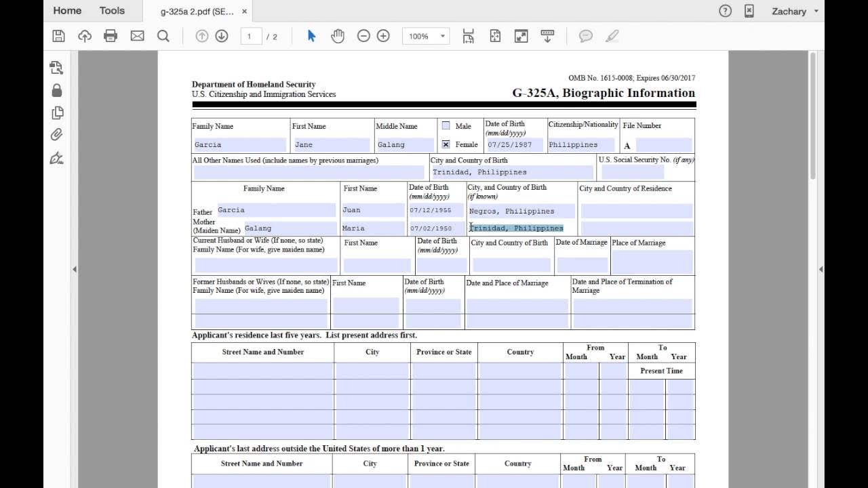The height and width of the screenshot is (488, 868).
Task: Expand the right tools pane arrow
Action: [821, 269]
